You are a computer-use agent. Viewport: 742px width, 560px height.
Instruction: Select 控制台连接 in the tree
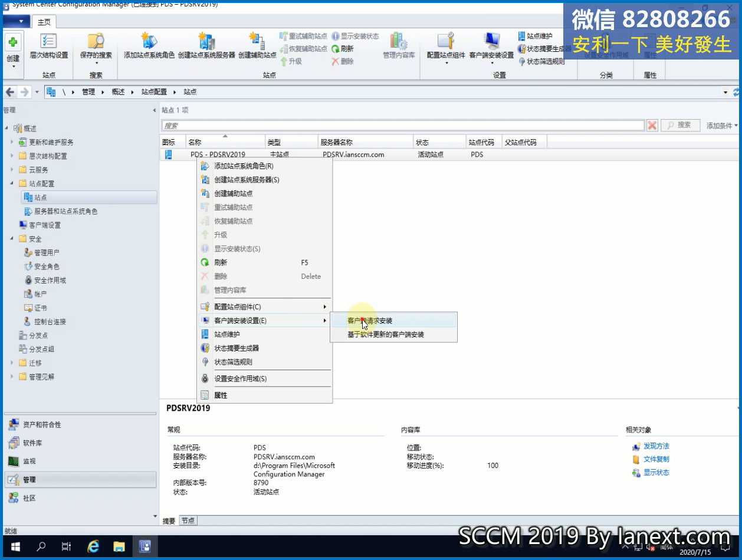click(x=45, y=321)
